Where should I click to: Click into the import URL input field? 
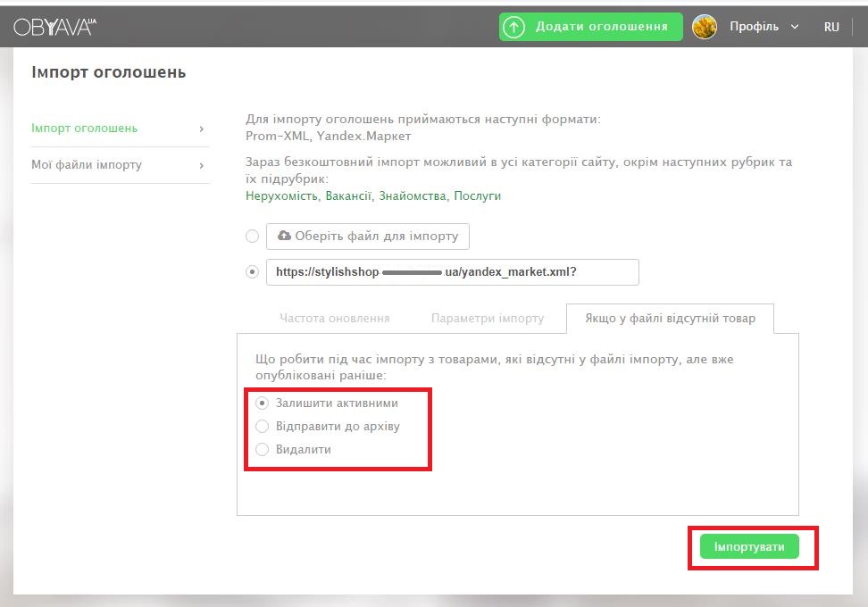click(452, 272)
